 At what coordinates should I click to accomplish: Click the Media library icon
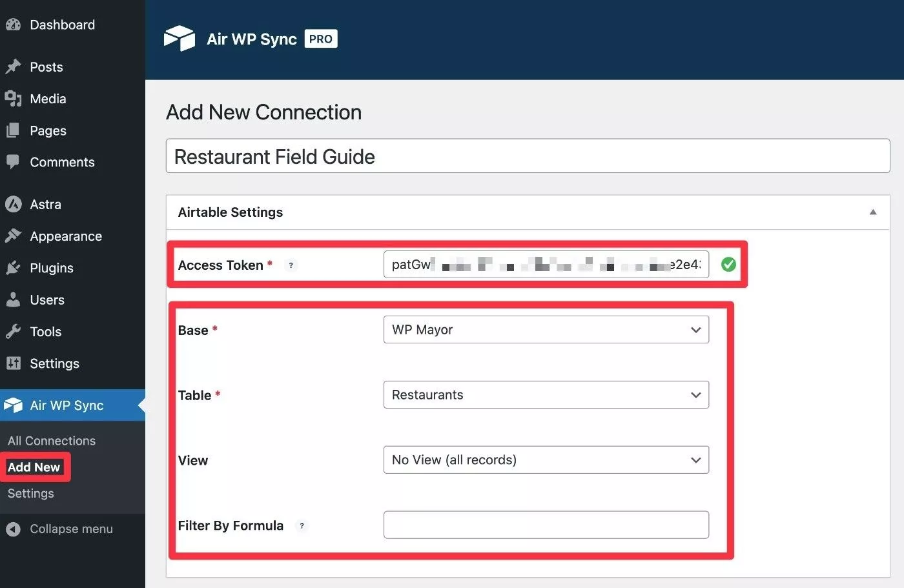coord(13,99)
